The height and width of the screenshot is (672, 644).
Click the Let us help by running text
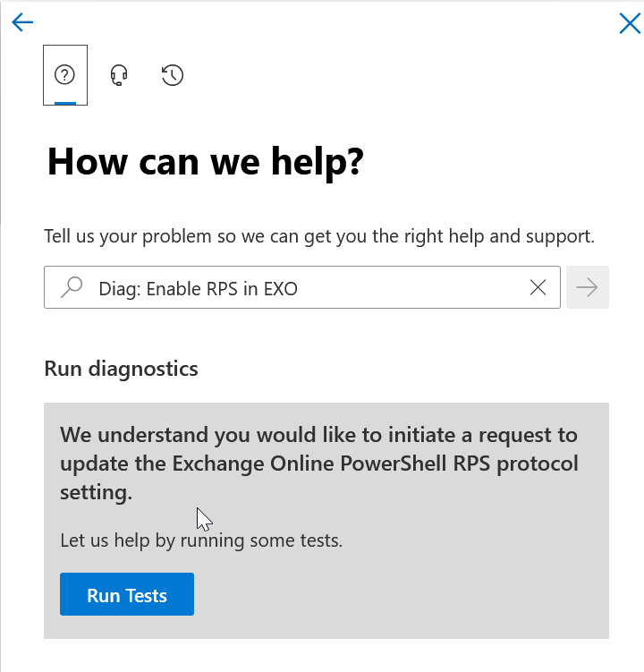[x=201, y=540]
